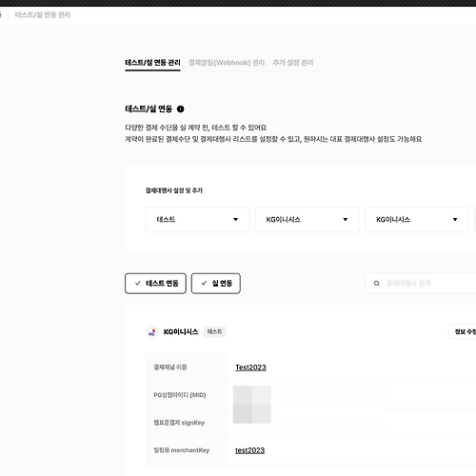Click the magnifier icon in search box
The image size is (476, 476).
[x=377, y=284]
